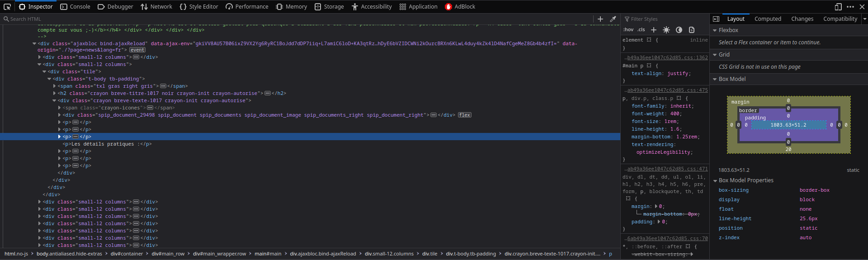Click the line-height 1.6 value

(675, 129)
